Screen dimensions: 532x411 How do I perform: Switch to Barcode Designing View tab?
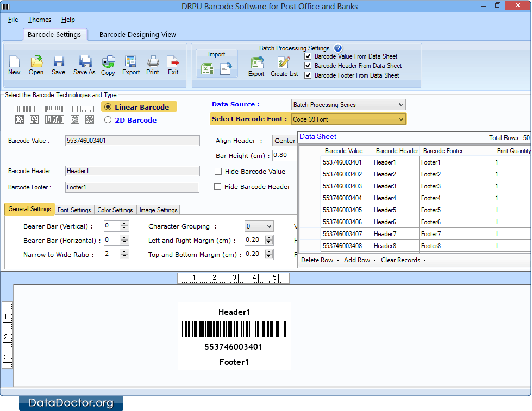tap(137, 34)
